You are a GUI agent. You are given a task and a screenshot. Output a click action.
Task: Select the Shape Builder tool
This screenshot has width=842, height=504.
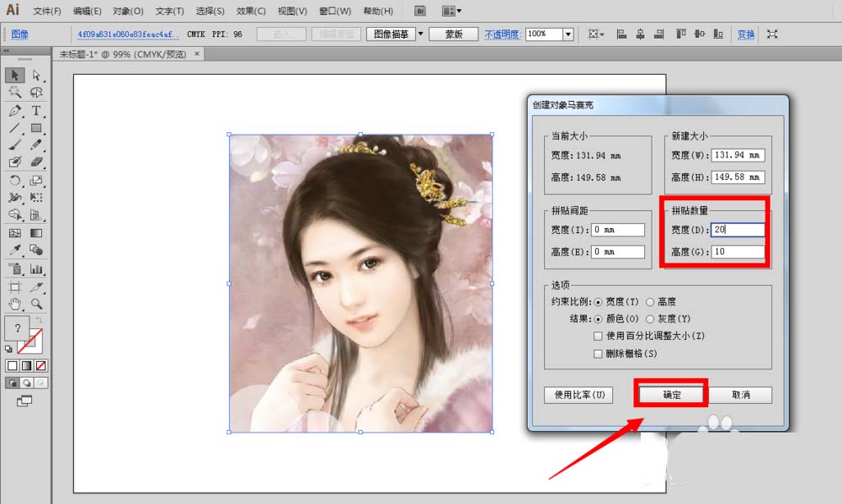pyautogui.click(x=15, y=215)
